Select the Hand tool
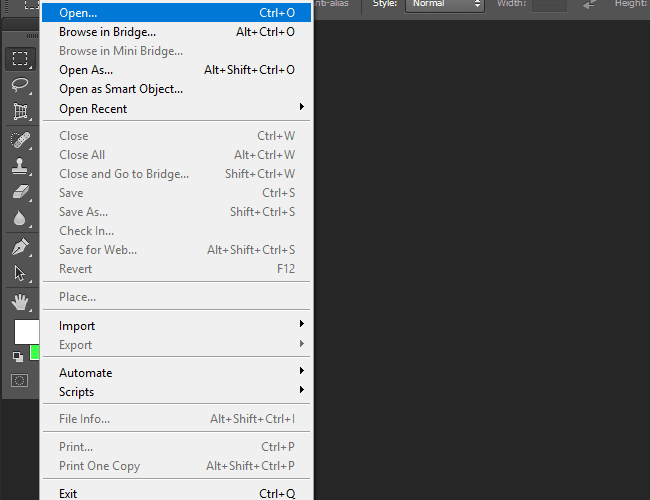The width and height of the screenshot is (650, 500). click(x=20, y=302)
